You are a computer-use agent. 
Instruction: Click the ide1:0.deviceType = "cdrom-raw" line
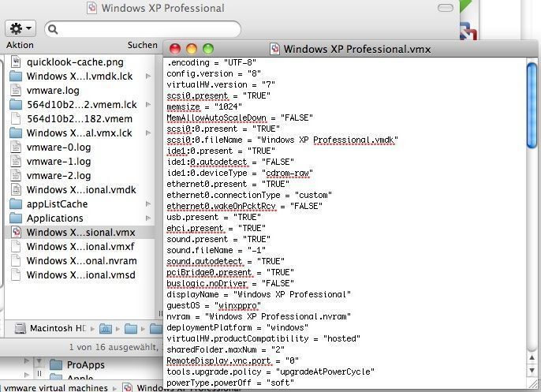[240, 173]
